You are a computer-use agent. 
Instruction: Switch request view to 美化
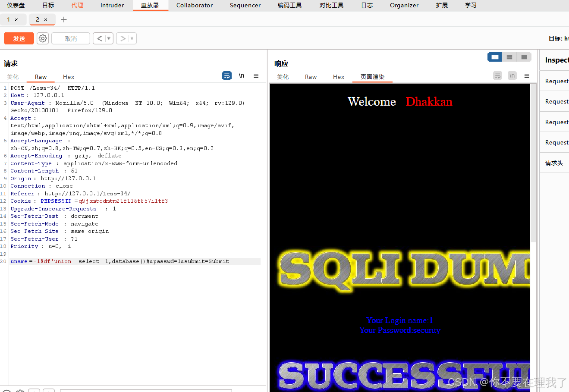point(13,77)
